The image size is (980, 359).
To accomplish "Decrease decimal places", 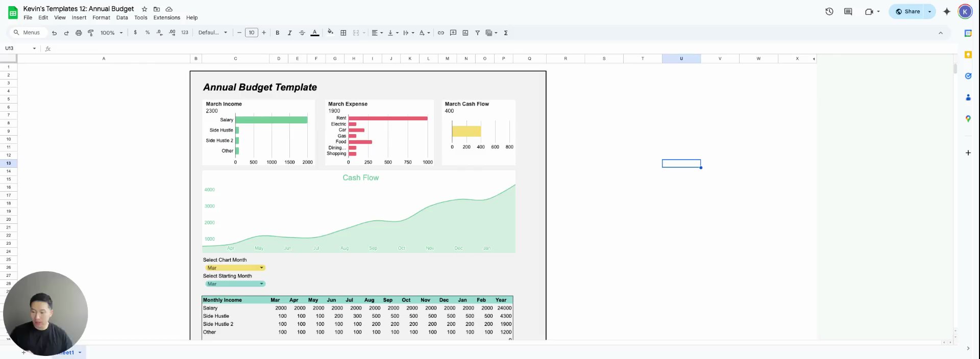I will [160, 33].
